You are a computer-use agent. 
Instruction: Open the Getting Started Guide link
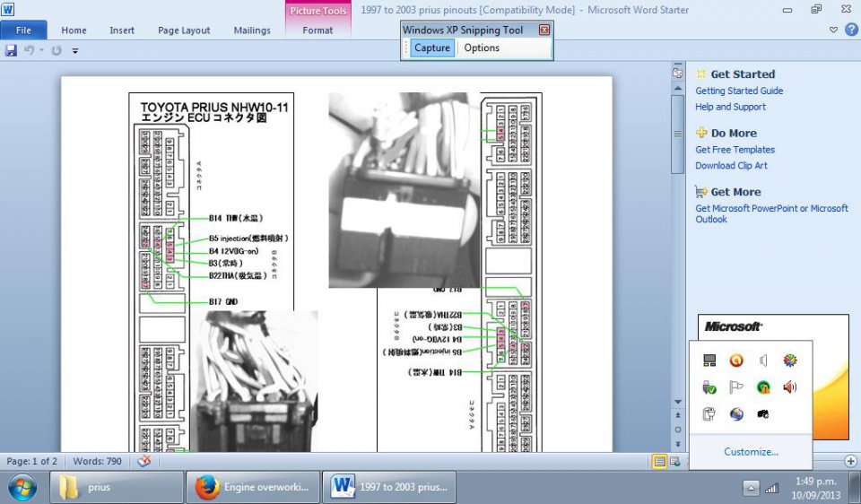point(739,91)
